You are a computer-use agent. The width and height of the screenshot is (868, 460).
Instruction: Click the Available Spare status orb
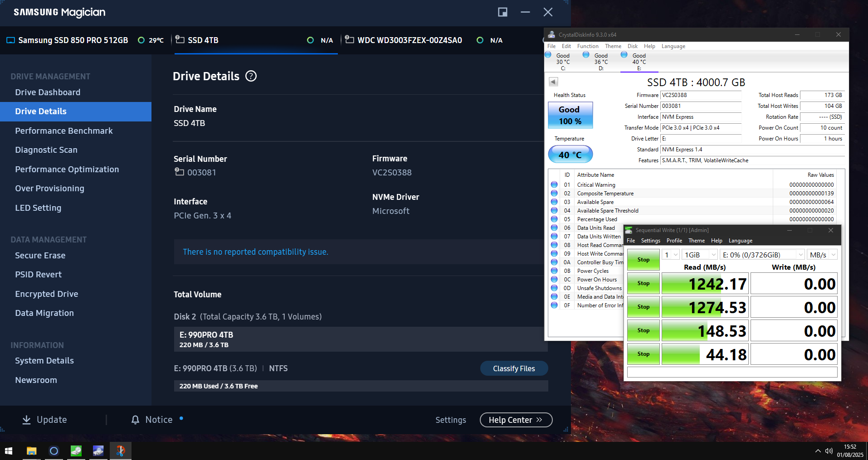pyautogui.click(x=554, y=202)
